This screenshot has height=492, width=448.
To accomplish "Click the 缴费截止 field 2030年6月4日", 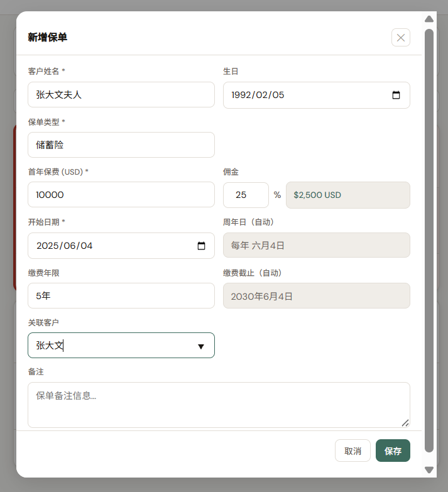I will tap(317, 295).
